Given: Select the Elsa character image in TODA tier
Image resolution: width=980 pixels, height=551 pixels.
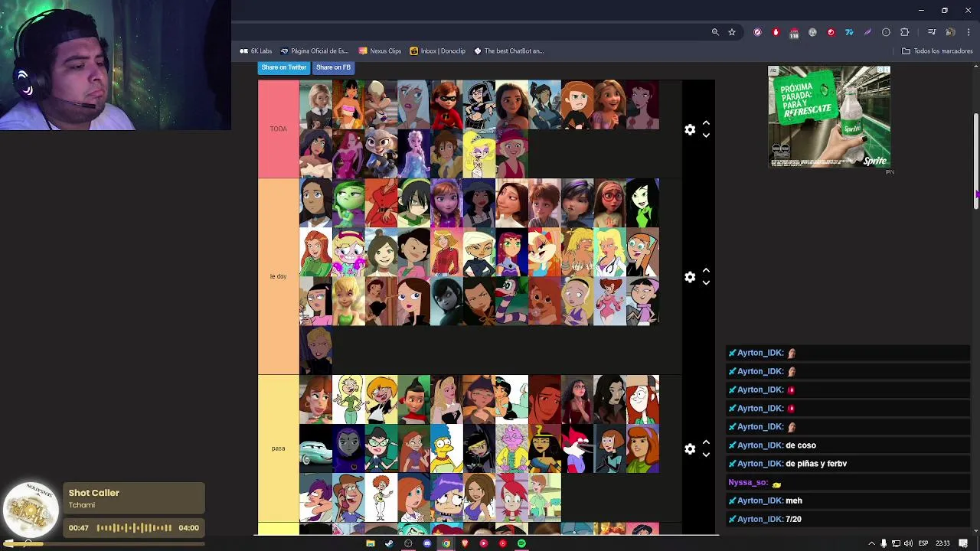Looking at the screenshot, I should (414, 154).
